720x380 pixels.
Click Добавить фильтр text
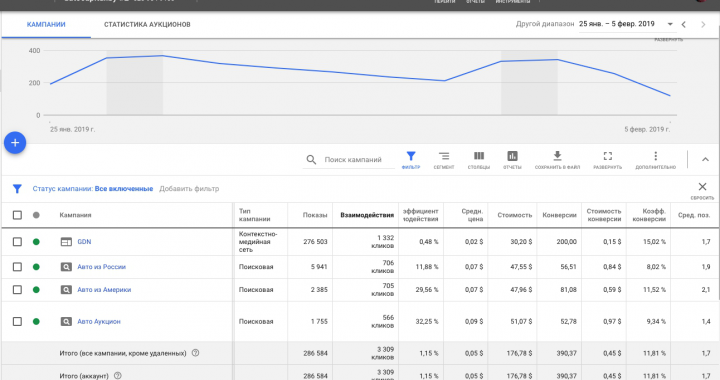click(x=189, y=189)
